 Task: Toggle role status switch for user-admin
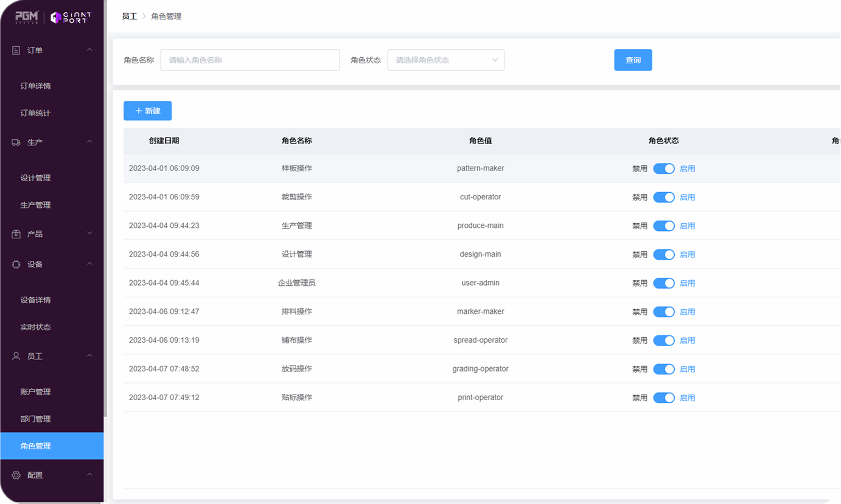664,283
